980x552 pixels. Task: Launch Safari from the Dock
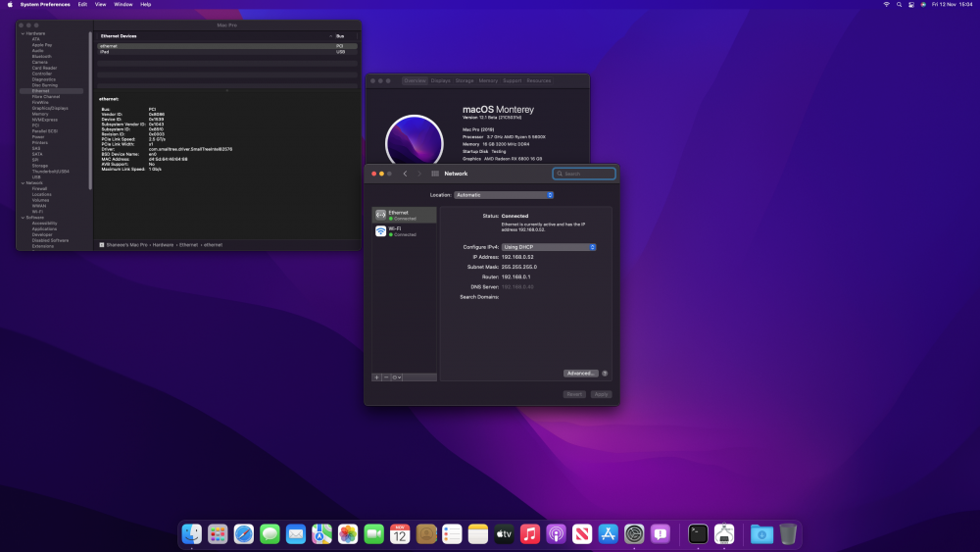tap(244, 534)
